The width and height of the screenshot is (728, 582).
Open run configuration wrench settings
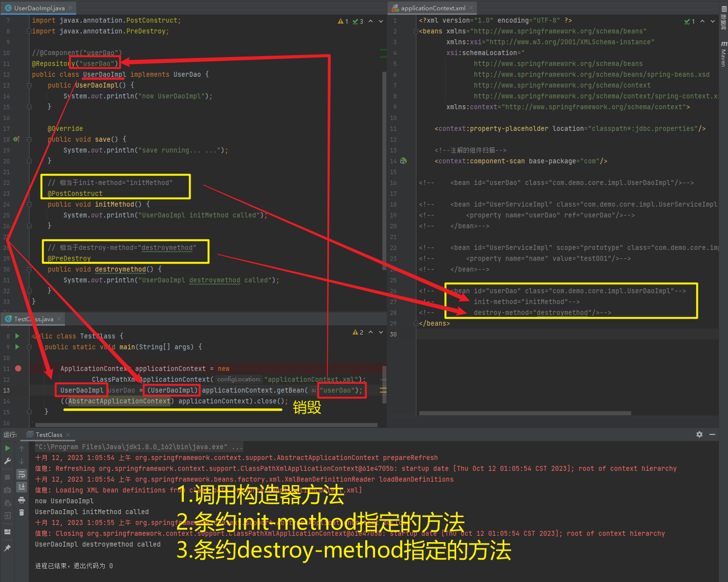point(7,461)
